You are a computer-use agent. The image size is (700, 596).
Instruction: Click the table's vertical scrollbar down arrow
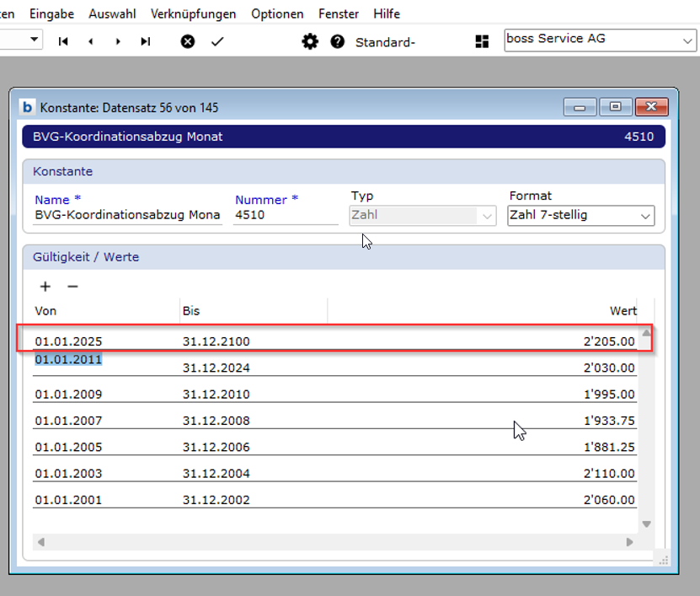(x=646, y=524)
